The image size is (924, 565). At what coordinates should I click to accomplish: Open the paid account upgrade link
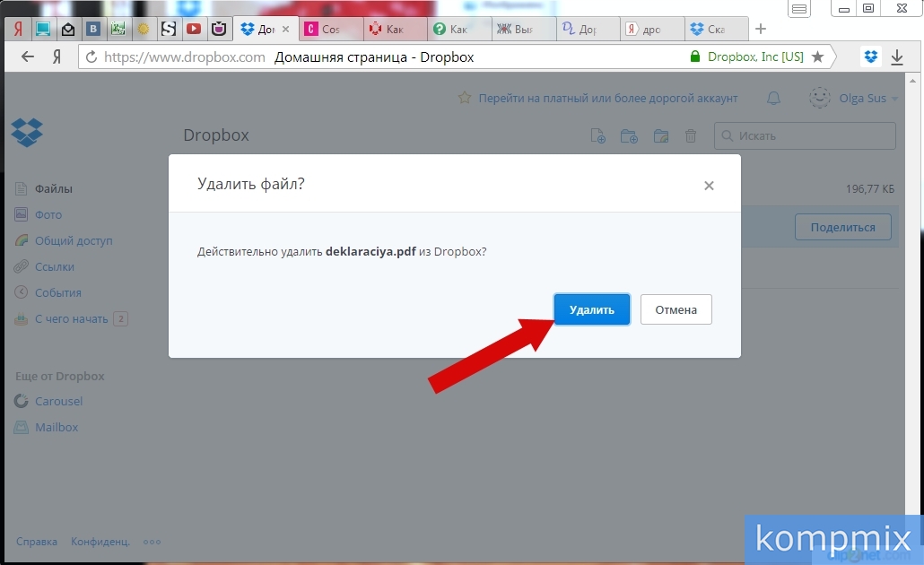[608, 99]
